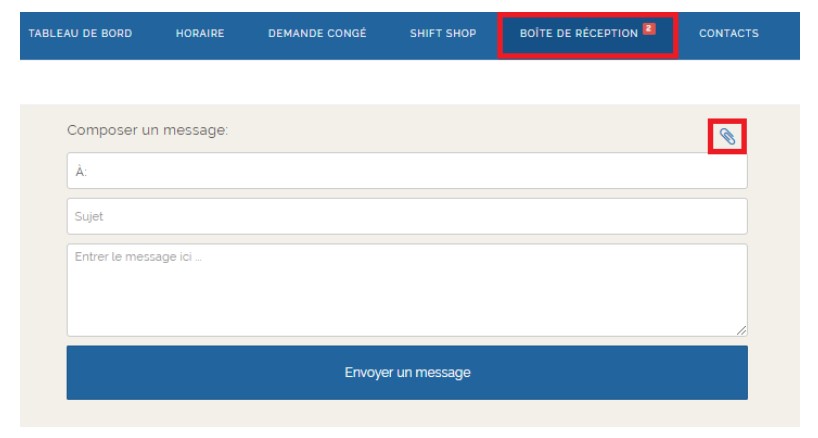The image size is (818, 438).
Task: Open the Tableau de bord tab
Action: tap(80, 34)
